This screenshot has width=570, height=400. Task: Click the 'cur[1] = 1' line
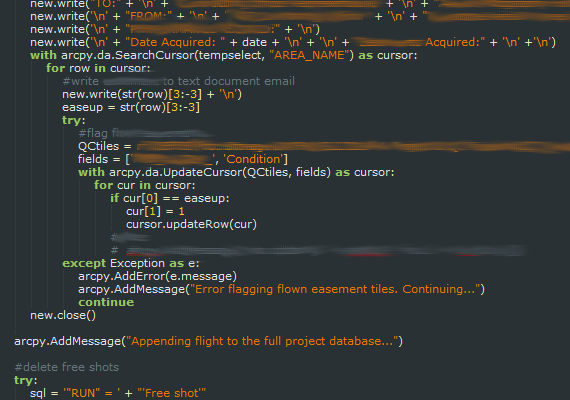(x=155, y=211)
